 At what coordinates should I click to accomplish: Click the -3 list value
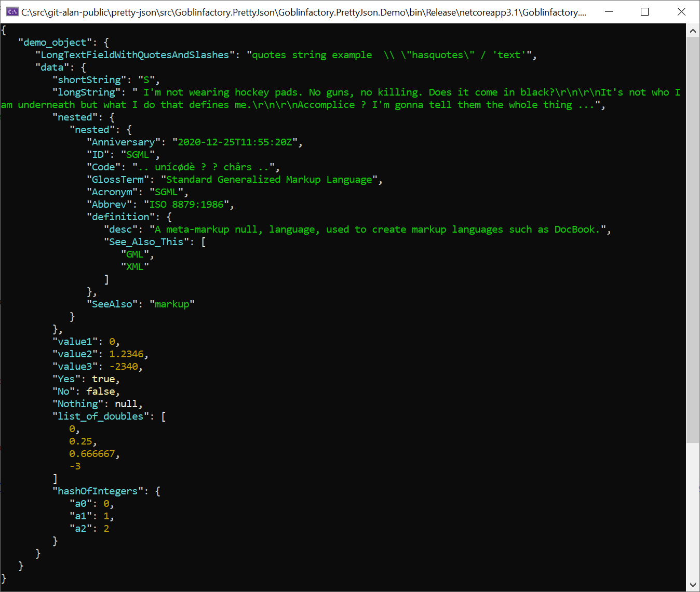click(x=75, y=466)
